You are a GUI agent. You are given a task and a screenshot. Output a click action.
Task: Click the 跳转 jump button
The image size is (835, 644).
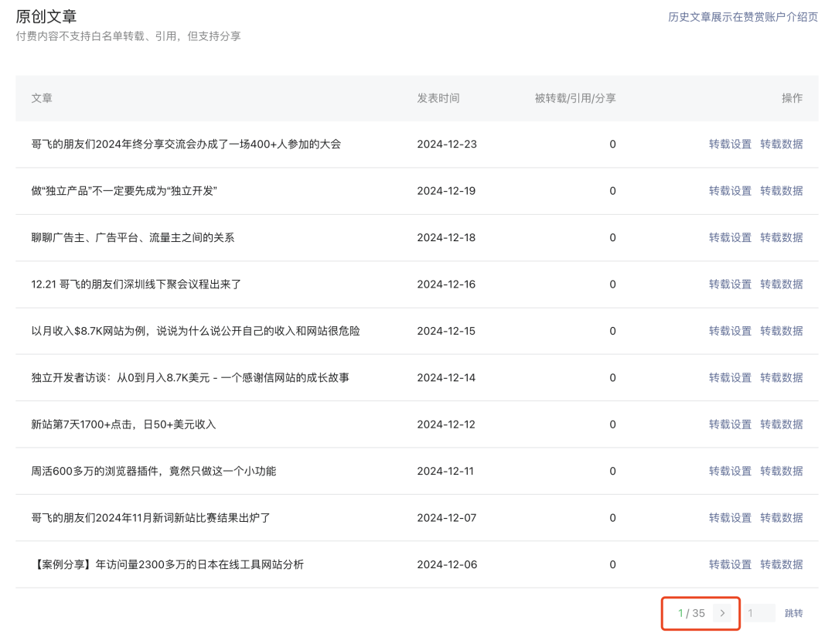point(793,613)
